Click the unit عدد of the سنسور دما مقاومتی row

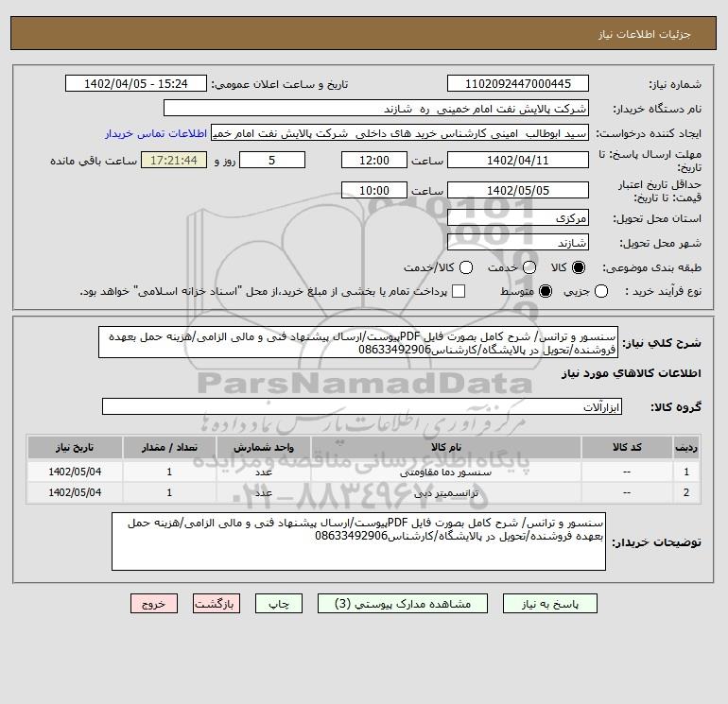point(264,472)
